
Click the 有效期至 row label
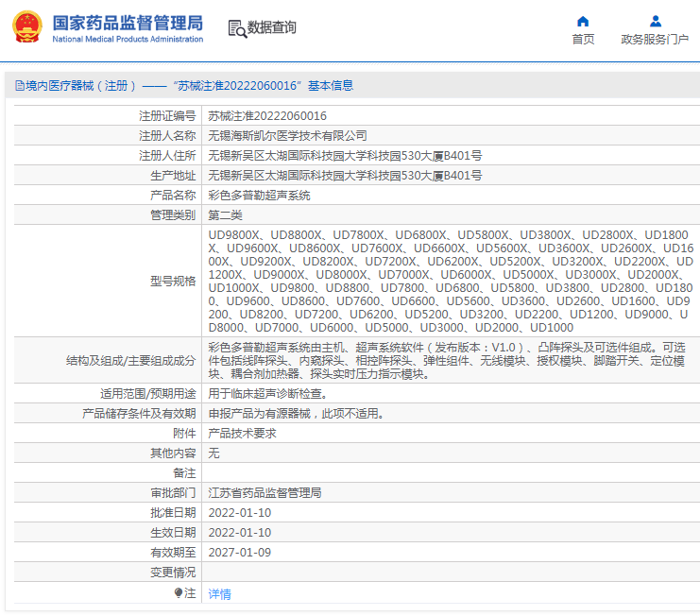click(x=173, y=553)
